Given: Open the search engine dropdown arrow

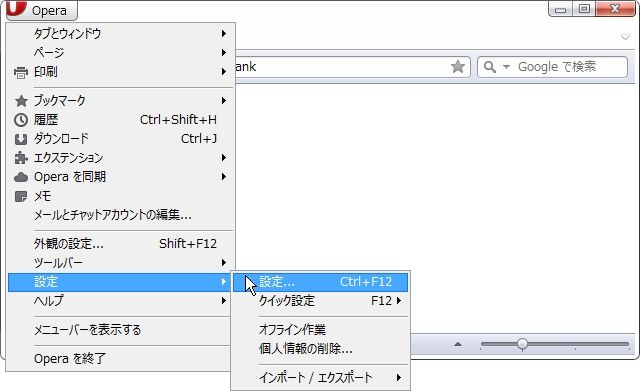Looking at the screenshot, I should click(506, 67).
